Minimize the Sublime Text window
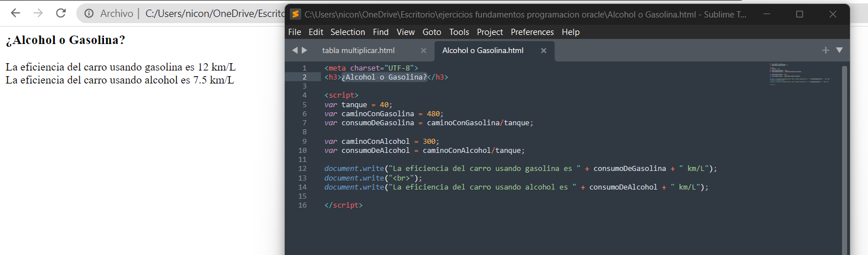The height and width of the screenshot is (255, 868). coord(766,14)
